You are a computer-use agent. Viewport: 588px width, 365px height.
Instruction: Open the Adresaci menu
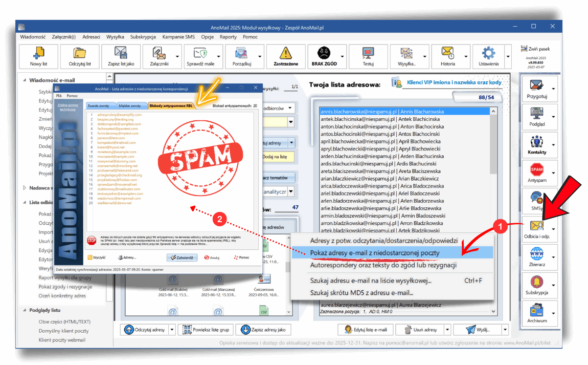point(91,37)
